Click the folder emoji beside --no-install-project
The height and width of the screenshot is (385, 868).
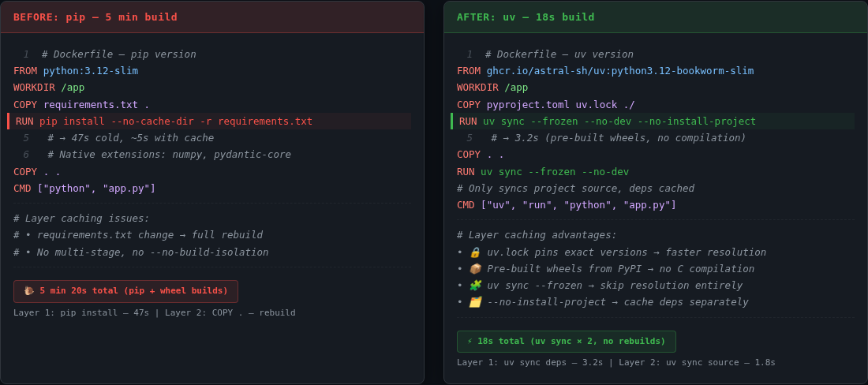(x=475, y=302)
